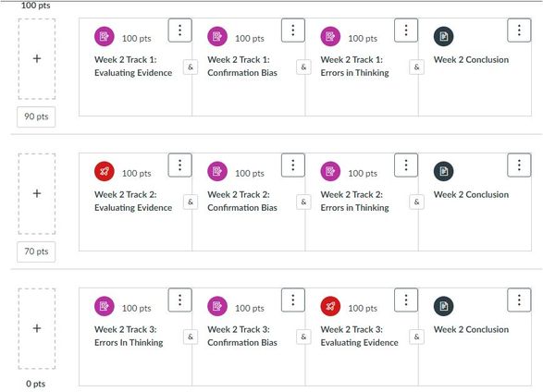Viewport: 543px width, 392px height.
Task: Open options menu for second-row Week 2 Conclusion
Action: [x=519, y=165]
